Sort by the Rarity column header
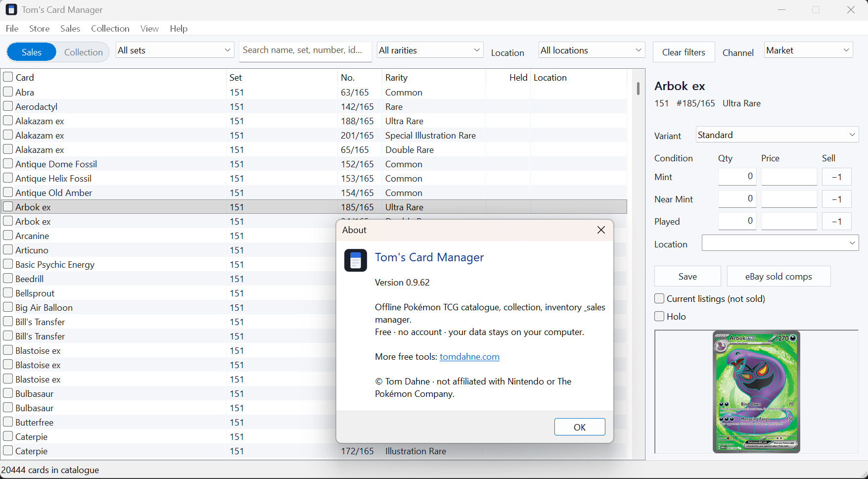Image resolution: width=868 pixels, height=479 pixels. pos(434,77)
